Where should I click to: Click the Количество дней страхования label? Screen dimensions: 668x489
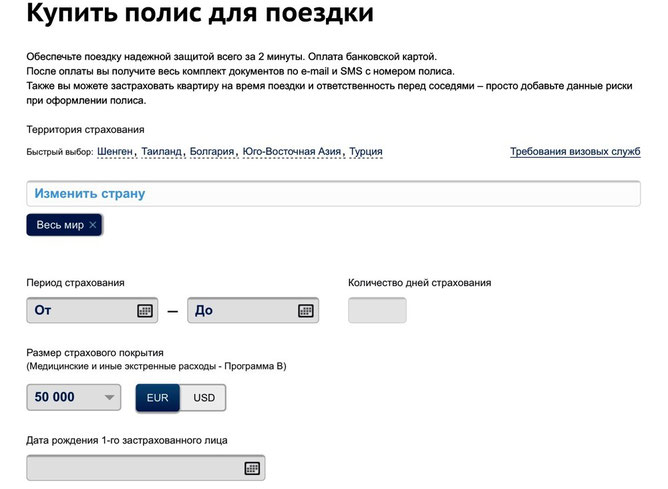coord(420,283)
